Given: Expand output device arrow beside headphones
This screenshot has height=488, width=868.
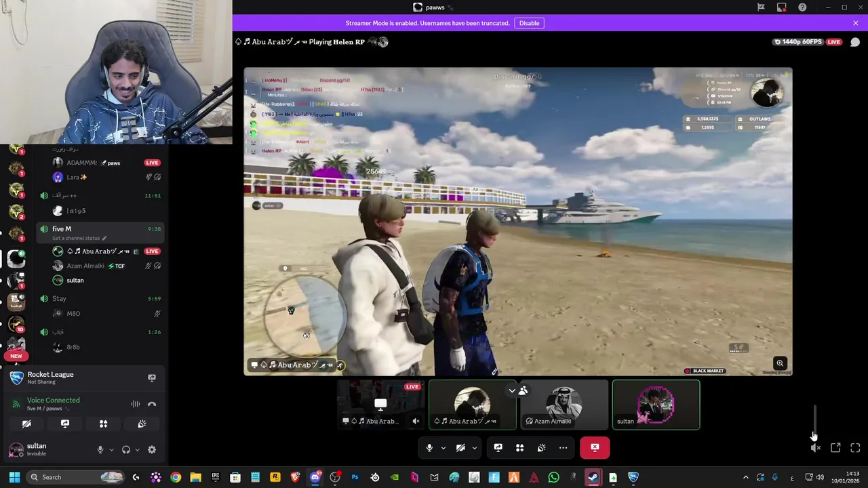Looking at the screenshot, I should pos(137,449).
